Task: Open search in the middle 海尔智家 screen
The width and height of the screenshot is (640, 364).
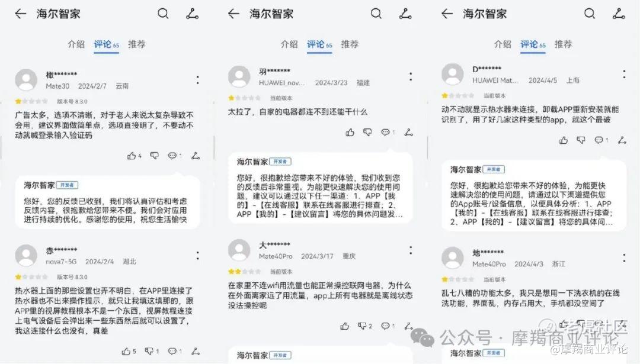Action: click(376, 14)
